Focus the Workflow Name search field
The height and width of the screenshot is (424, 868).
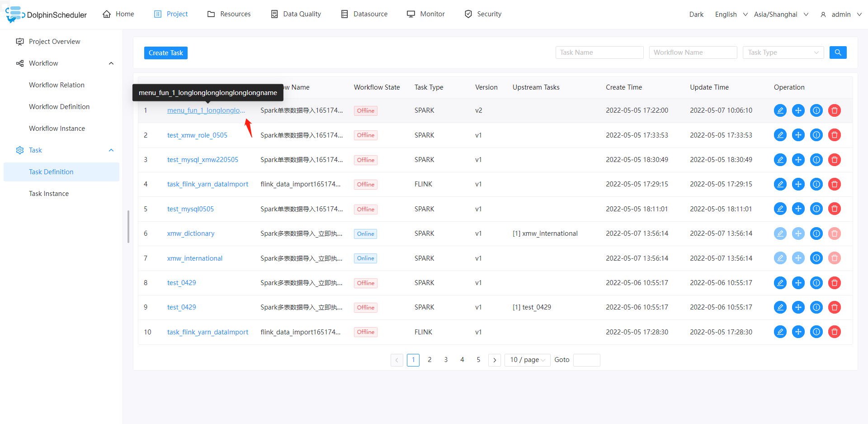pos(693,52)
